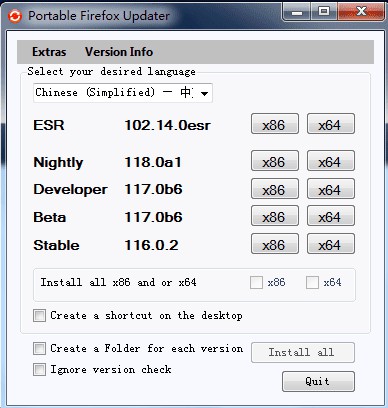Download Nightly 118.0a1 x86 build

275,161
